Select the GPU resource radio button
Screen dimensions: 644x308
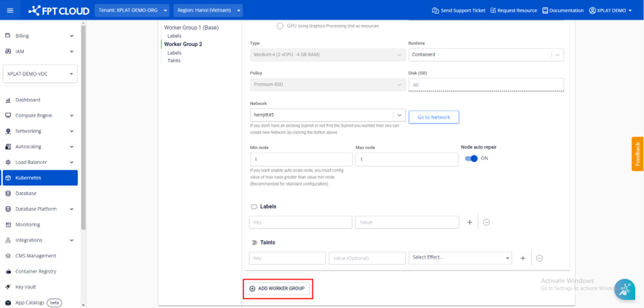pyautogui.click(x=280, y=26)
